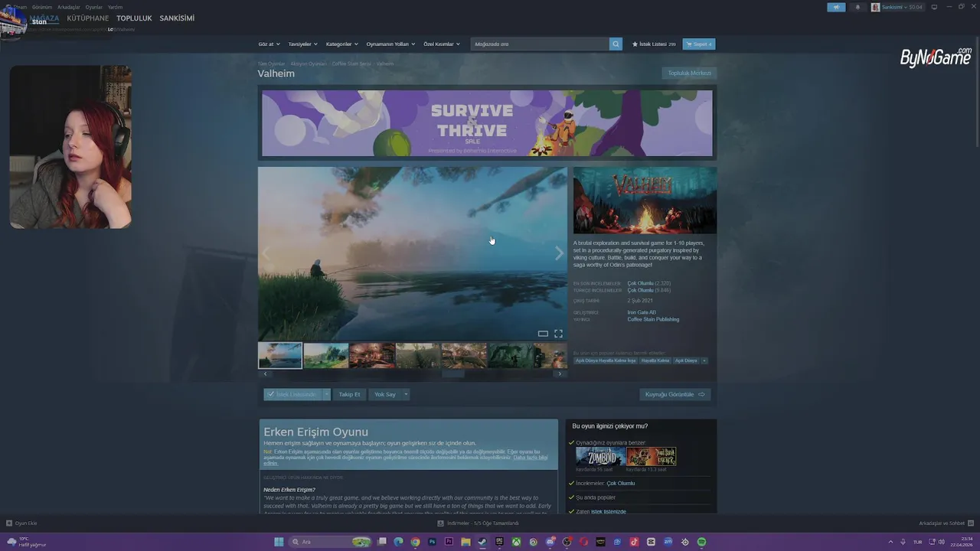The width and height of the screenshot is (980, 551).
Task: Click Kuyruğu Görüntüle button
Action: 675,394
